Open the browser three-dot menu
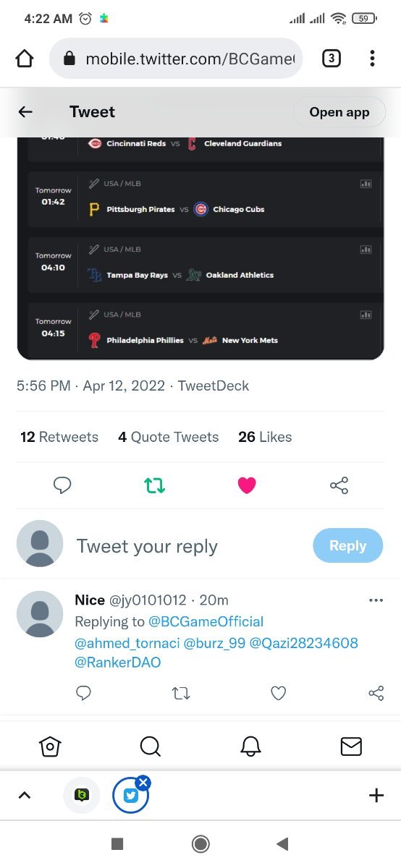 coord(372,59)
